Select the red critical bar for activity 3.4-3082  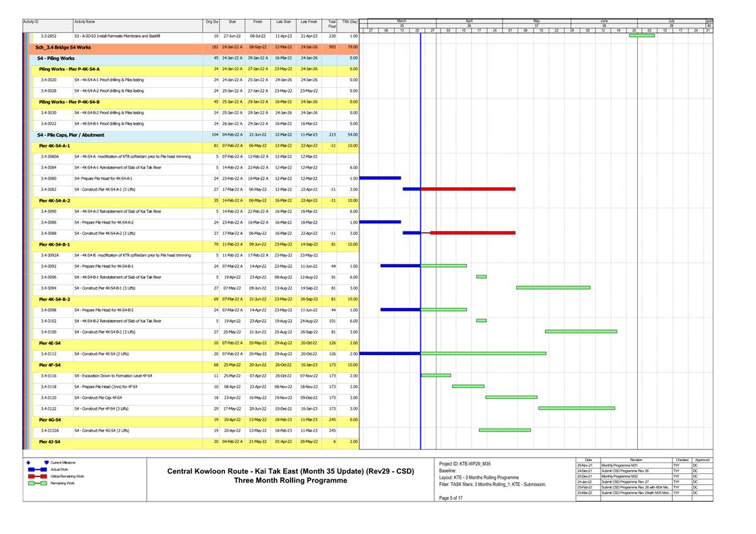click(x=468, y=189)
